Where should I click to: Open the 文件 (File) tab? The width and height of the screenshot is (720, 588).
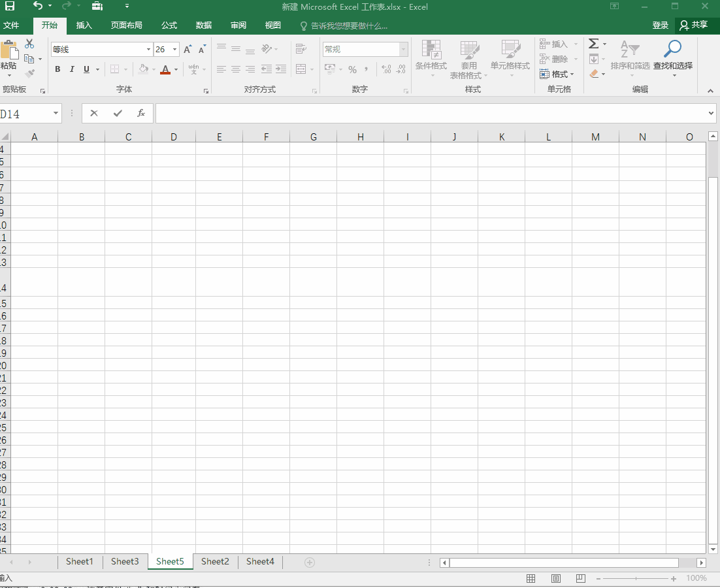(x=11, y=25)
